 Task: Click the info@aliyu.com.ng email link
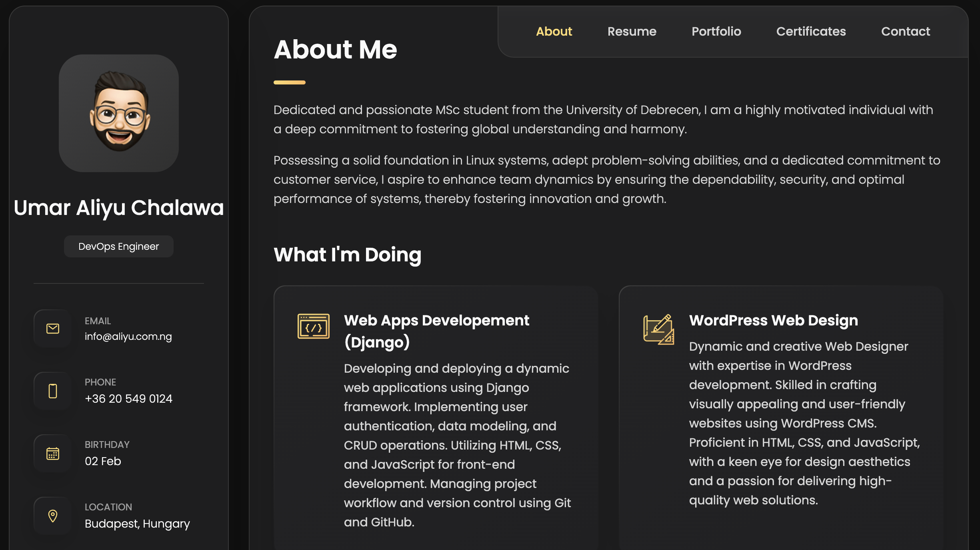pos(128,337)
